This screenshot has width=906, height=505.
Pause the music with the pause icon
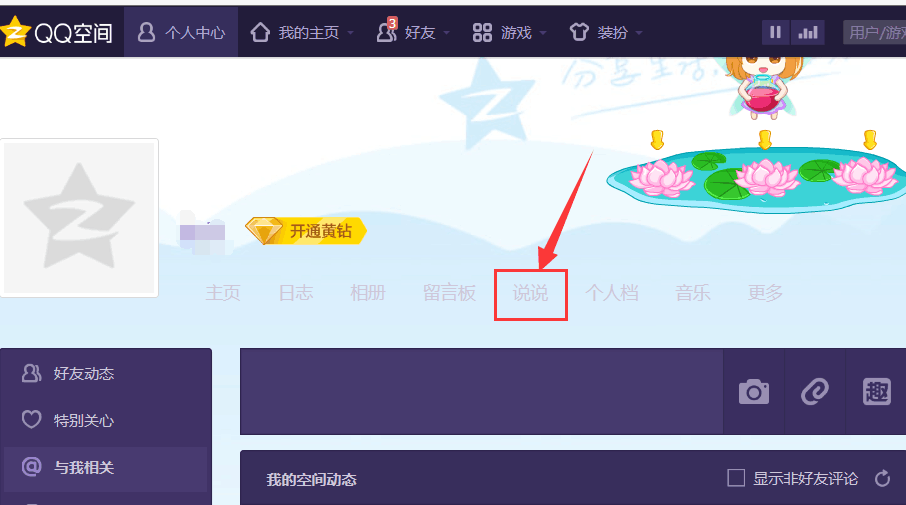[x=775, y=32]
